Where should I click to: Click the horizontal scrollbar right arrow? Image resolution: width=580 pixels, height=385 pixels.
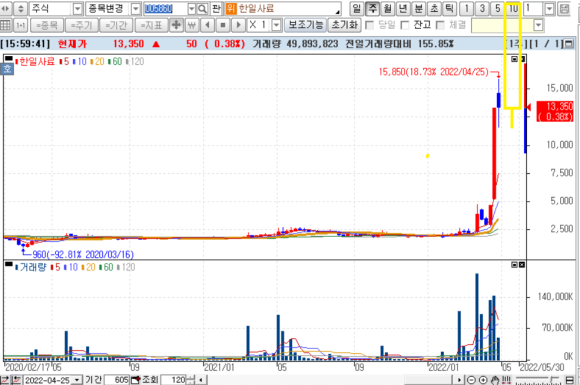pos(459,380)
